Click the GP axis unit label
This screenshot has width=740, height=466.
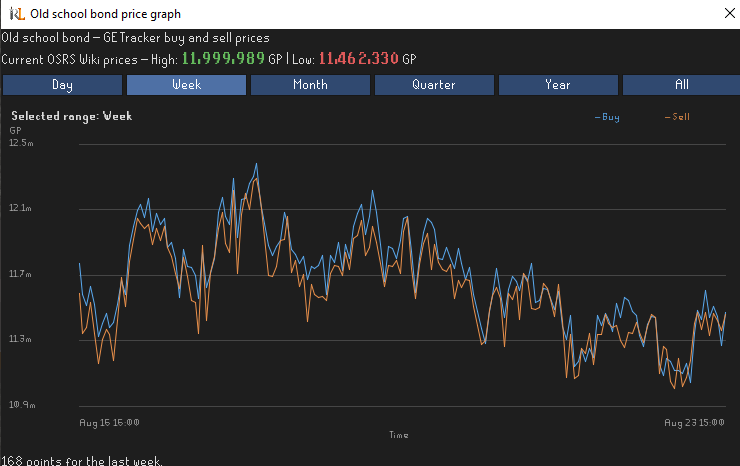coord(16,131)
